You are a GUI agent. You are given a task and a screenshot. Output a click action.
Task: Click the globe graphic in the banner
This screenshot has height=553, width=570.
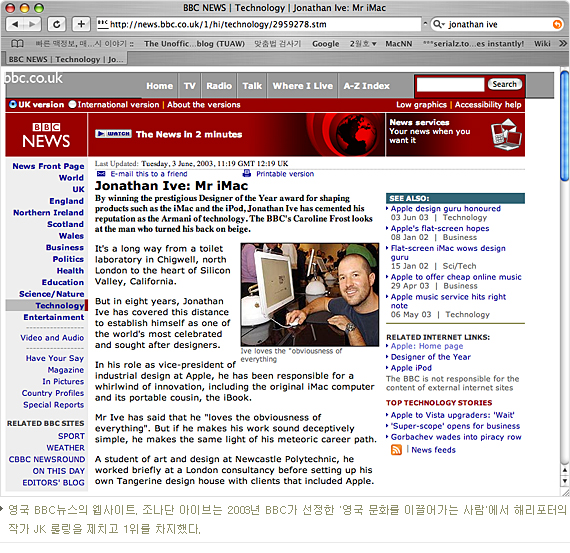[356, 135]
